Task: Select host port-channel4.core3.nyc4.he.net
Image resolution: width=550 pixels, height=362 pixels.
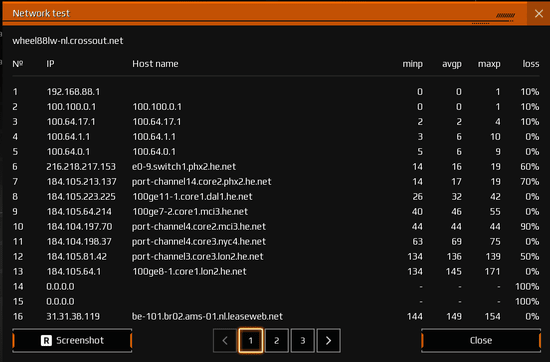Action: 199,242
